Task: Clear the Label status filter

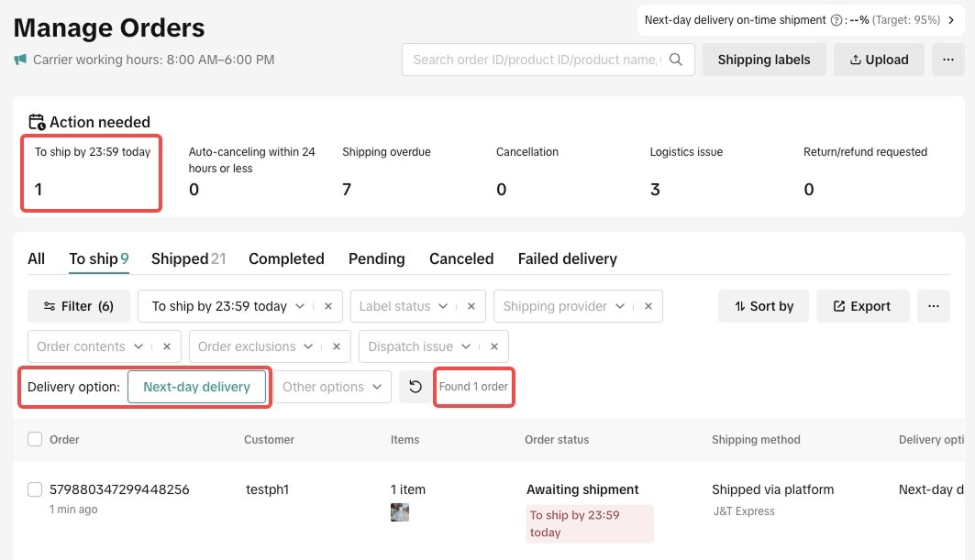Action: [471, 306]
